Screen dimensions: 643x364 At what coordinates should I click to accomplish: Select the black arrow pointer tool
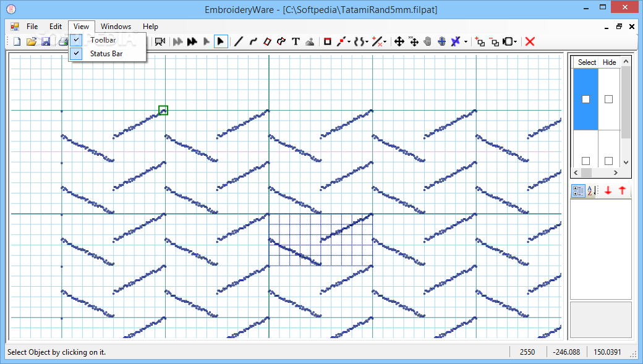point(221,41)
